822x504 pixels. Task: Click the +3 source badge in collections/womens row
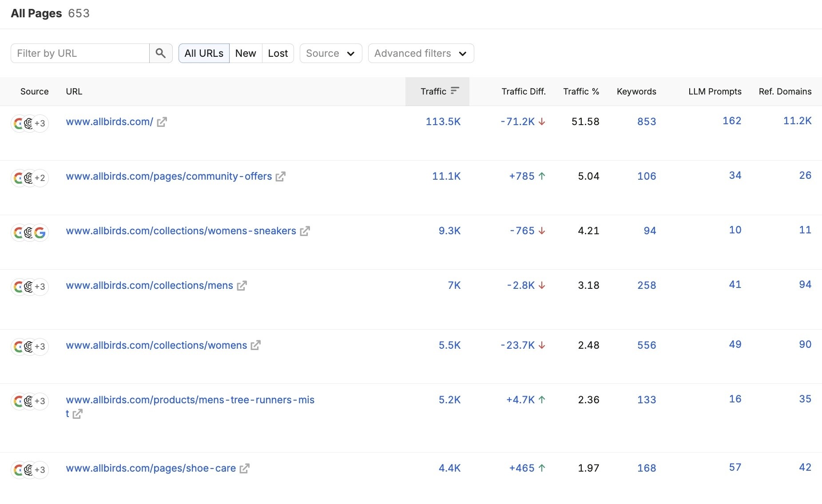[x=40, y=346]
